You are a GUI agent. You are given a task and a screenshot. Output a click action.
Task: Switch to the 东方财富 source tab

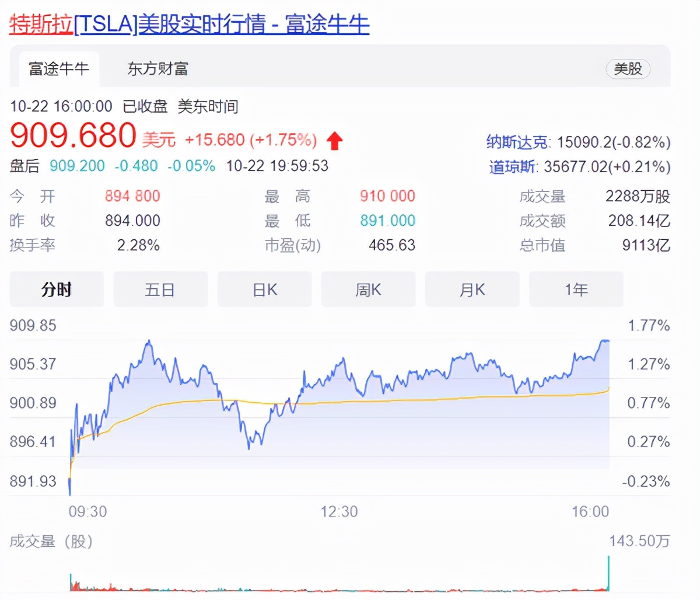tap(157, 69)
